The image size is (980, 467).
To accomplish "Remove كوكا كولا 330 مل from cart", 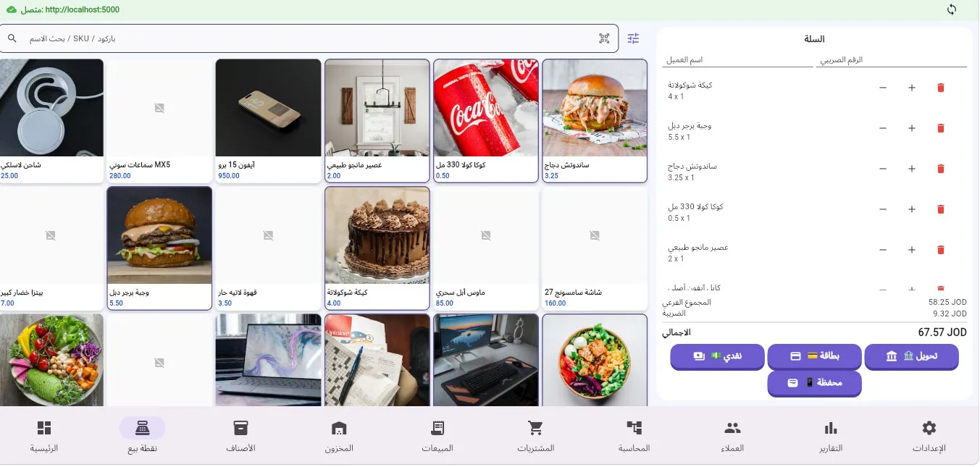I will (941, 209).
